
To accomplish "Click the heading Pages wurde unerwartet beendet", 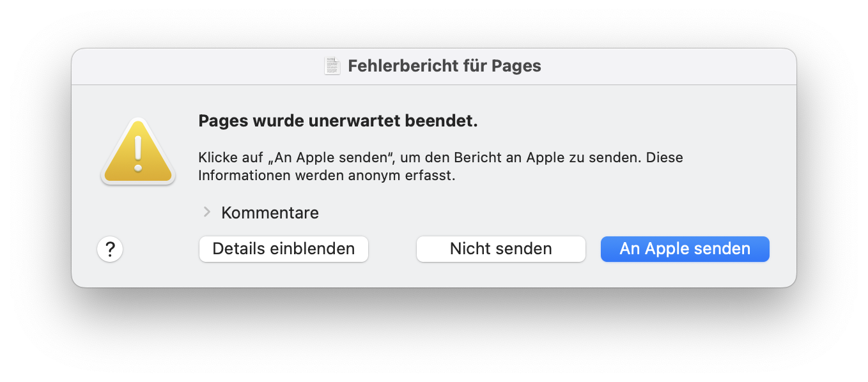I will [x=338, y=121].
